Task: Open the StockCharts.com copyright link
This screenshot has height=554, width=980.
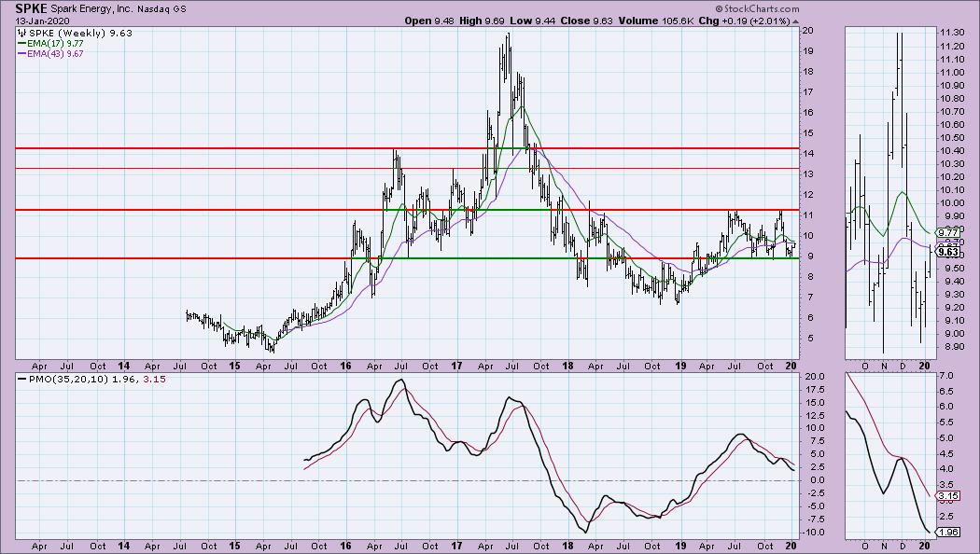Action: tap(757, 8)
